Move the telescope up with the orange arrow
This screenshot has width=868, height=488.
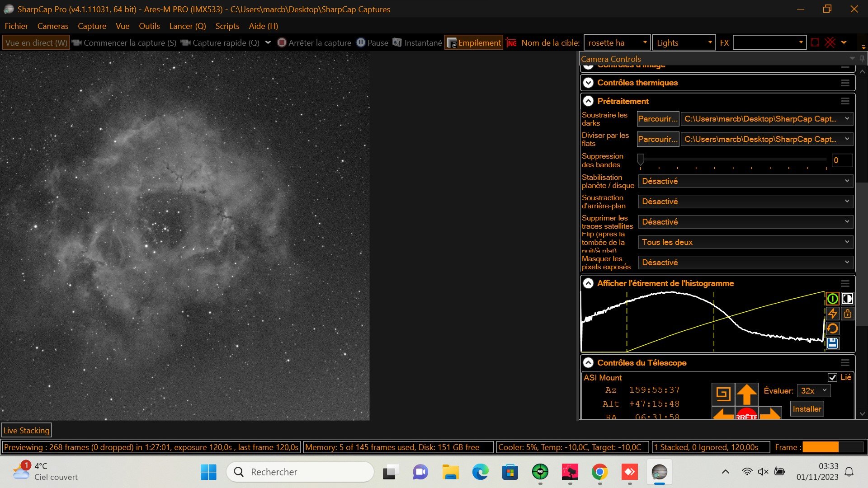pyautogui.click(x=746, y=394)
